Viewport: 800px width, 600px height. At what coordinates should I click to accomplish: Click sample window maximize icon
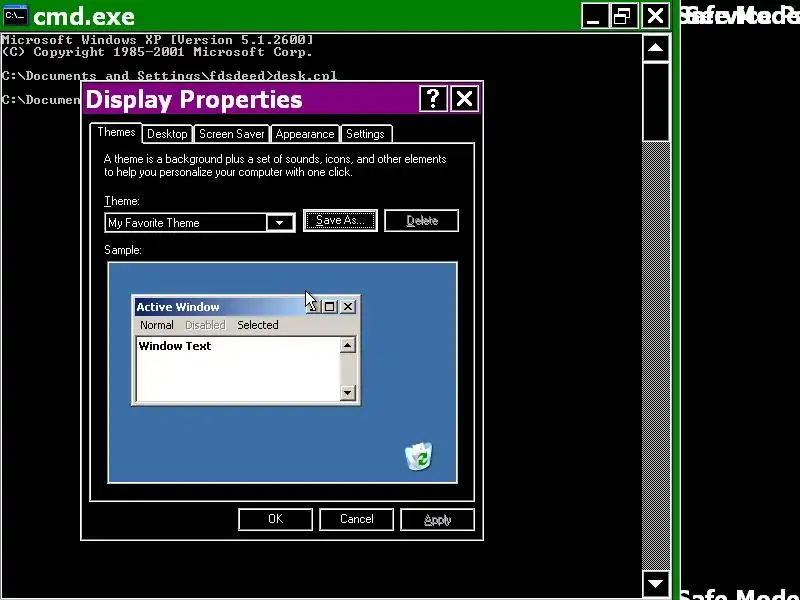330,307
